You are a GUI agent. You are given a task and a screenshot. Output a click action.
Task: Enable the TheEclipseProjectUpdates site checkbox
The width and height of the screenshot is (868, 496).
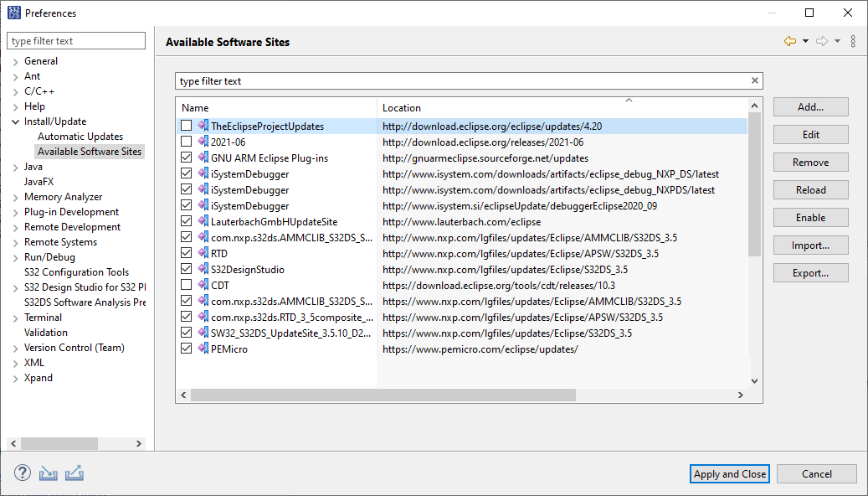(186, 126)
